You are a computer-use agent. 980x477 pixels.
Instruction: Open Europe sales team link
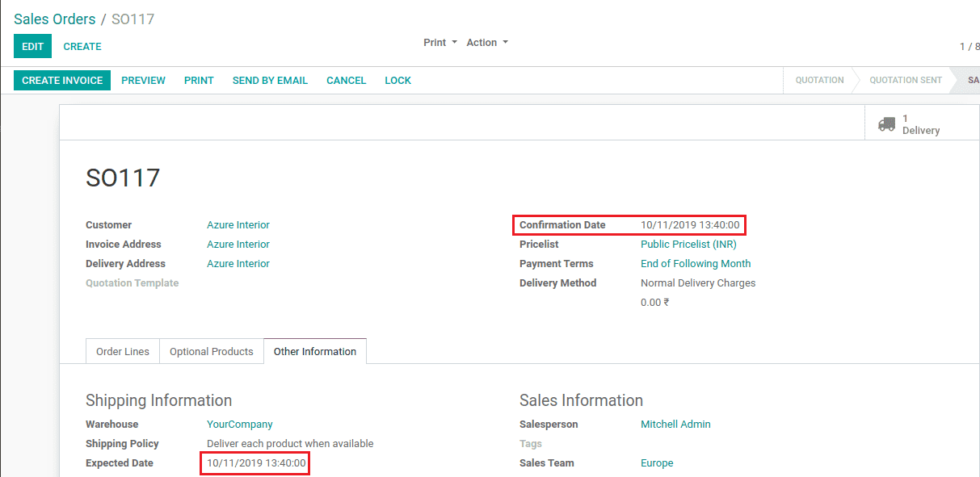[657, 463]
